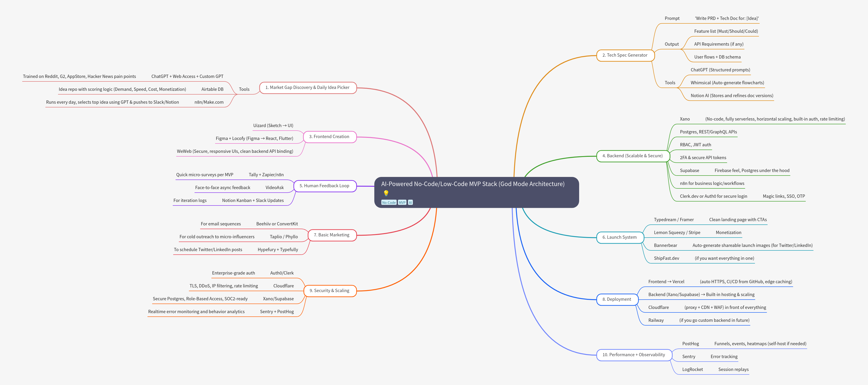Click 'PostHog' under Performance + Observability
Screen dimensions: 868x385
(690, 344)
